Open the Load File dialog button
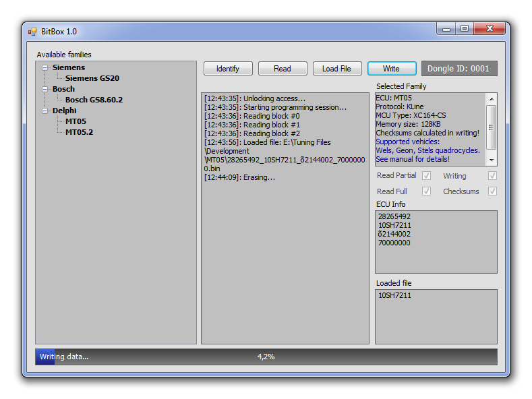This screenshot has width=532, height=399. click(336, 69)
